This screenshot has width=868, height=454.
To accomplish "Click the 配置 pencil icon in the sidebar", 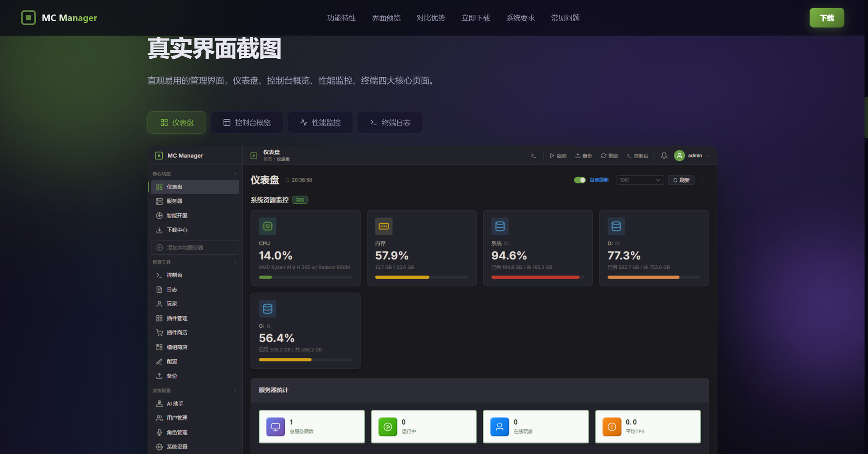I will (x=159, y=362).
